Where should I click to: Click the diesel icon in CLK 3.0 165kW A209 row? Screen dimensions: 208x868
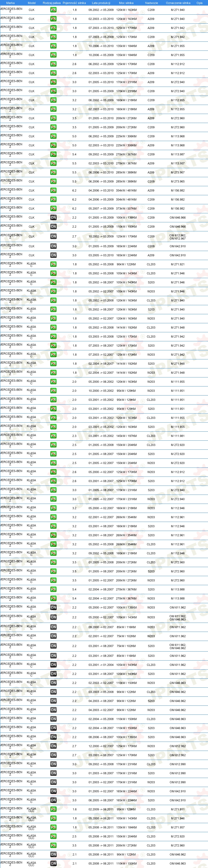click(x=53, y=256)
